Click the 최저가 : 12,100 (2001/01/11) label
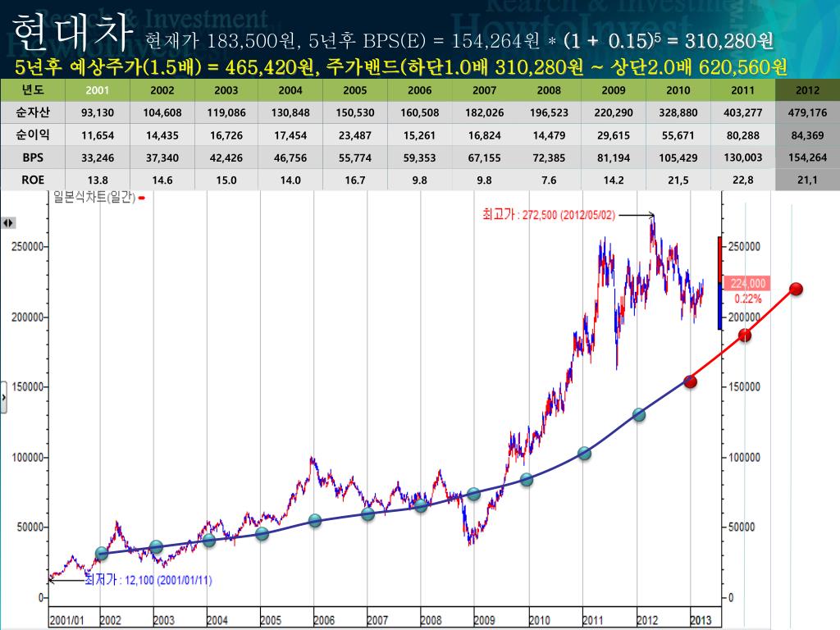This screenshot has width=840, height=630. click(148, 580)
